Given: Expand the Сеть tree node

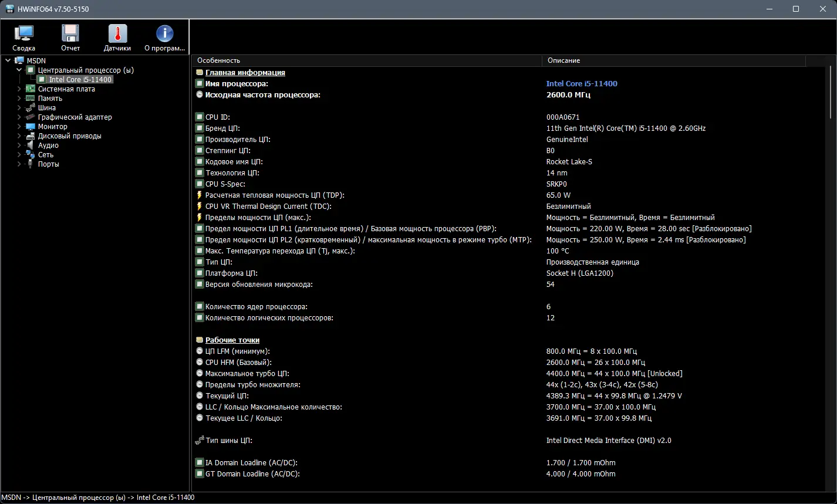Looking at the screenshot, I should tap(19, 155).
